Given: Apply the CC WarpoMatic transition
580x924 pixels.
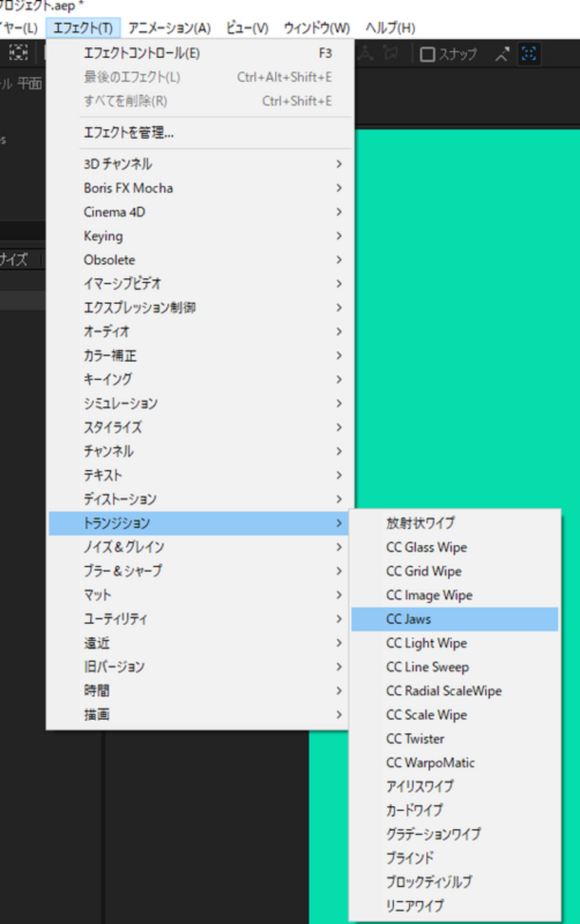Looking at the screenshot, I should coord(455,763).
